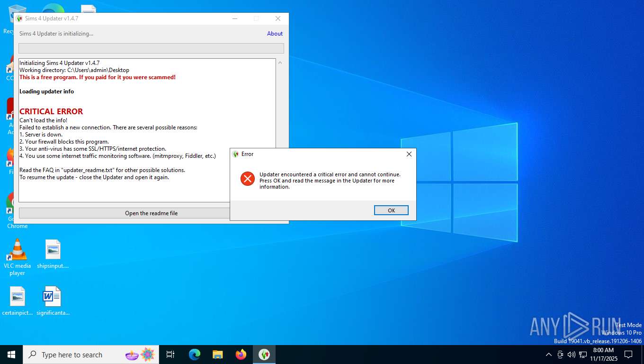The height and width of the screenshot is (364, 644).
Task: Open the About link in Sims 4 Updater
Action: click(275, 34)
